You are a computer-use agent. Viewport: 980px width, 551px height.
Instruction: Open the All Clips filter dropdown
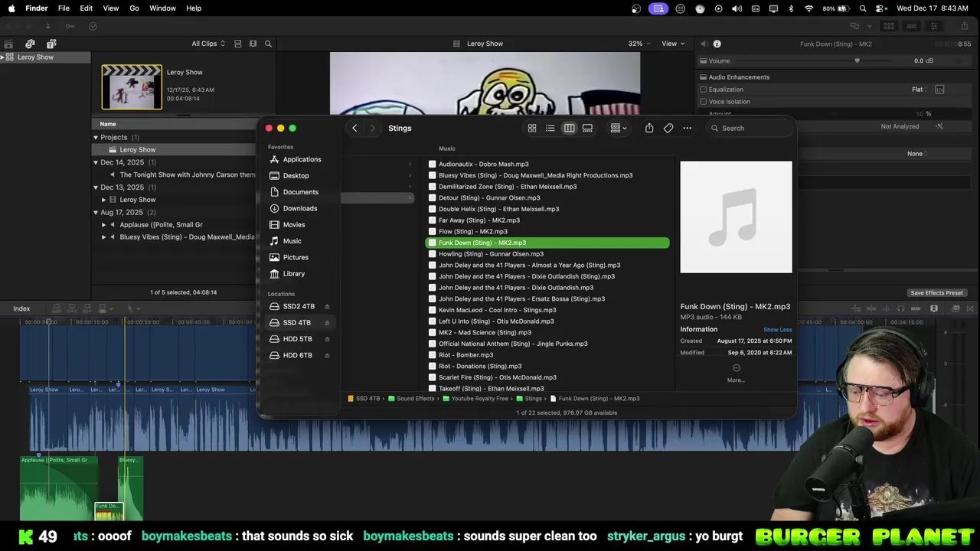pyautogui.click(x=208, y=44)
